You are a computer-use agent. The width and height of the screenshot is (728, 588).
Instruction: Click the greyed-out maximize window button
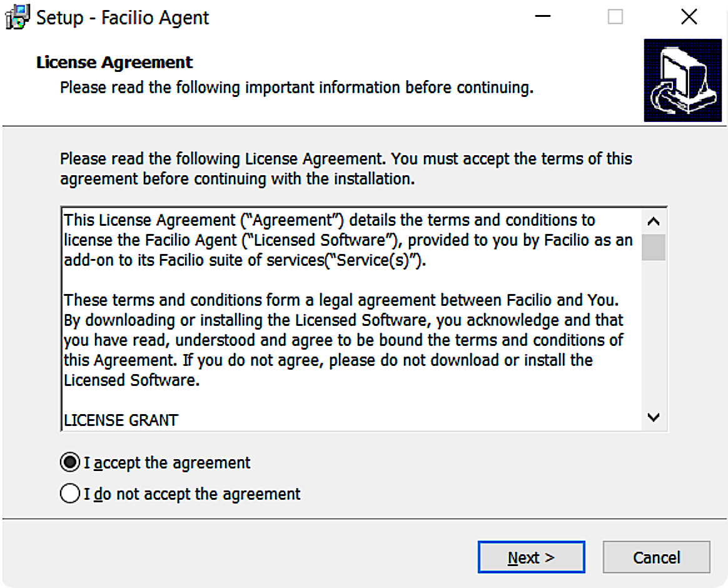[x=615, y=18]
